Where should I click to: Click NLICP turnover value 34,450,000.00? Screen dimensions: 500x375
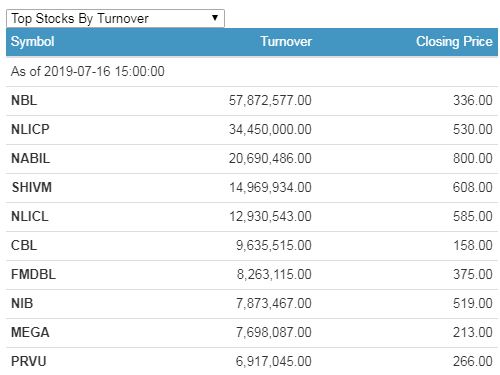point(270,129)
